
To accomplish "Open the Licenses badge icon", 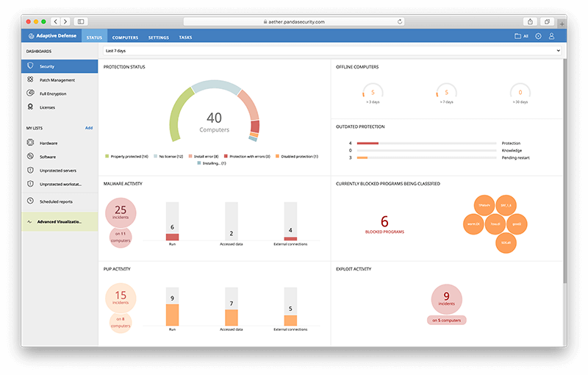I will 31,107.
